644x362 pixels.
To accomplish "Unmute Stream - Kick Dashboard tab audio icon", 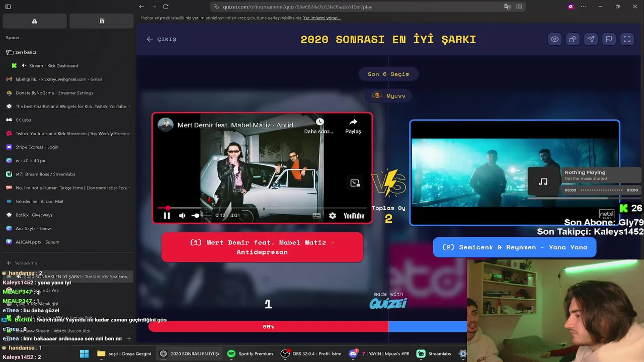I will point(24,66).
